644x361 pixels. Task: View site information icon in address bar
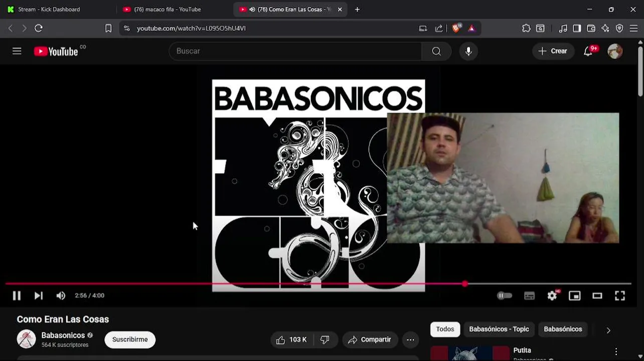[x=126, y=28]
